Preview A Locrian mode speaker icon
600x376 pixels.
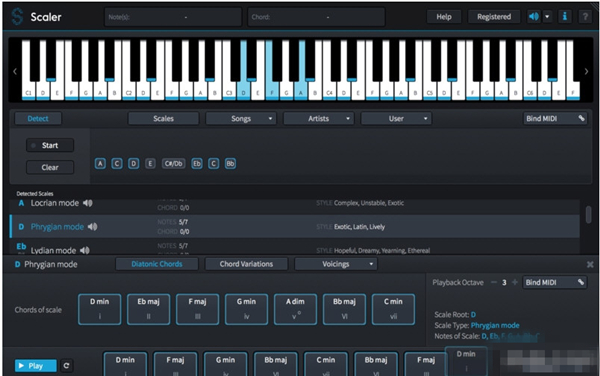click(88, 203)
